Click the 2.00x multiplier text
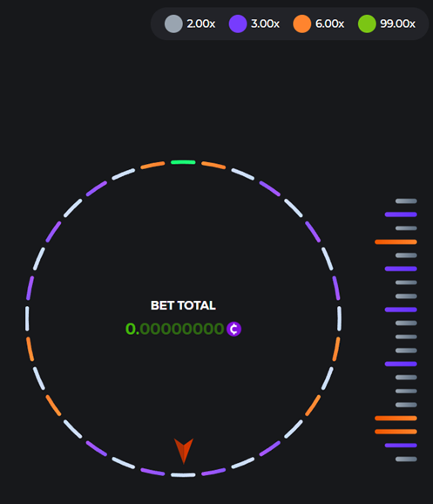 (x=201, y=24)
